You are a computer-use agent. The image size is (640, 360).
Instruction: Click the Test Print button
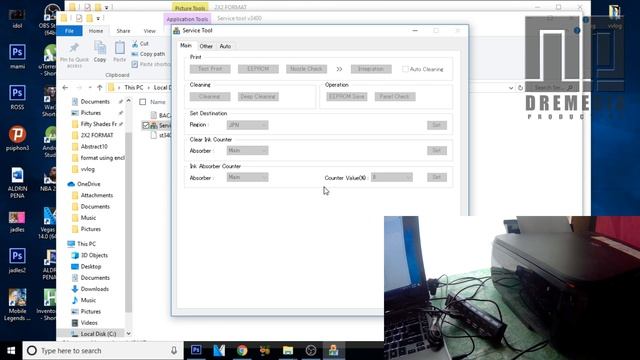tap(210, 69)
